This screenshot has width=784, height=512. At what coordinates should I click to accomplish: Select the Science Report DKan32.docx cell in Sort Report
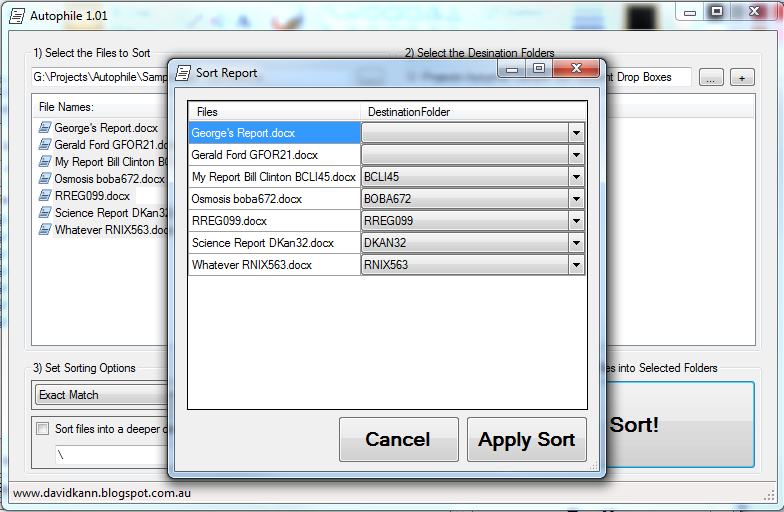pos(274,243)
